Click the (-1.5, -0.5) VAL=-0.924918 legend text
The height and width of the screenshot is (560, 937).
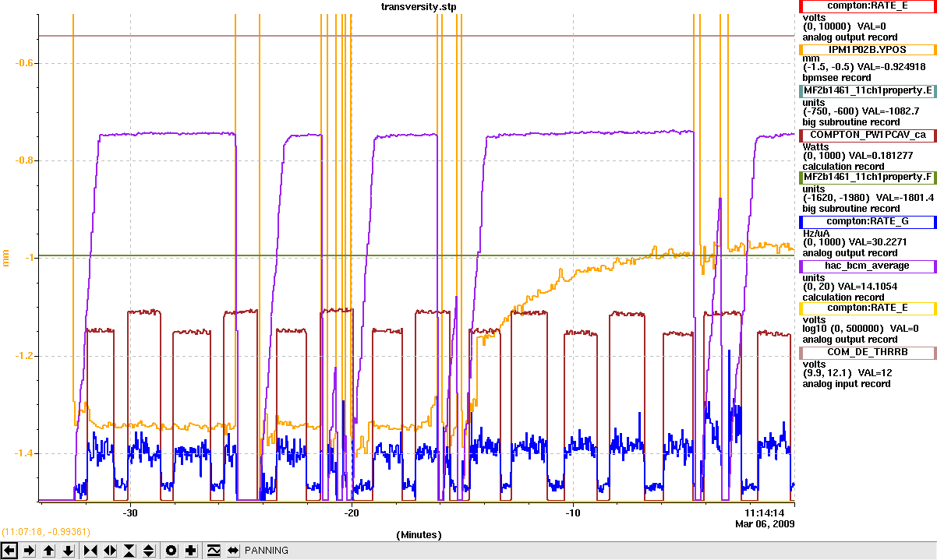click(x=865, y=67)
